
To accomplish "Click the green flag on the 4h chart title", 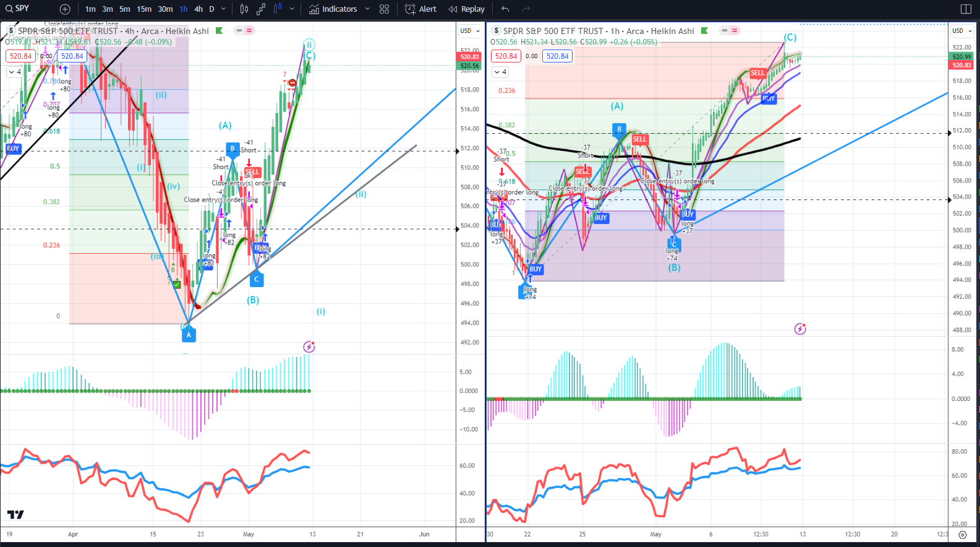I will pos(219,30).
